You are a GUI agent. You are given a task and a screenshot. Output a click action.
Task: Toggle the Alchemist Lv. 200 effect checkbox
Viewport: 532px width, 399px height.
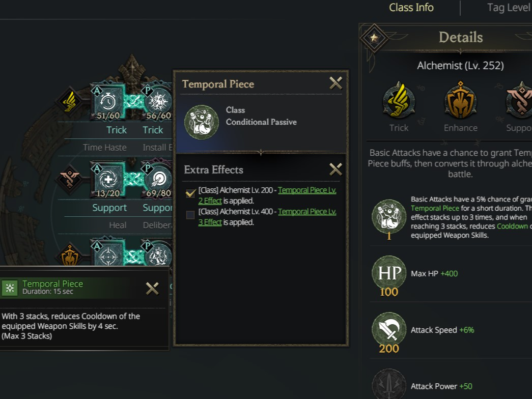(x=190, y=193)
